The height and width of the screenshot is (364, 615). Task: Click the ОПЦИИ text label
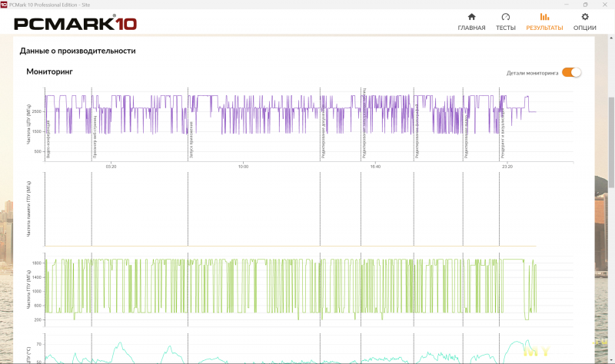click(x=585, y=28)
